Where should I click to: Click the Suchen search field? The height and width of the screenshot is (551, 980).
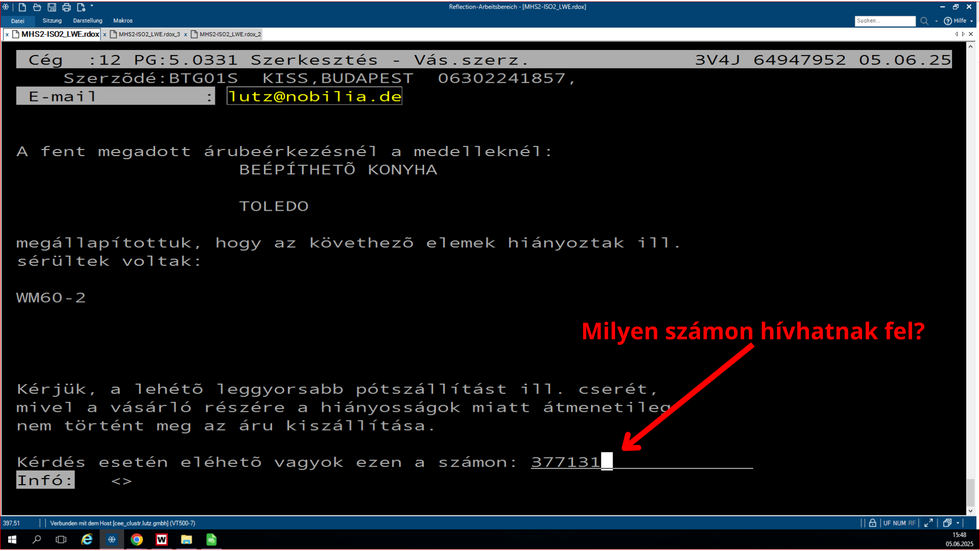click(x=885, y=21)
